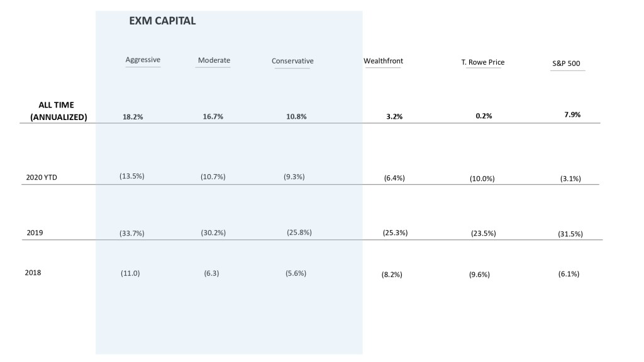
Task: Select the T. Rowe Price header
Action: [482, 62]
